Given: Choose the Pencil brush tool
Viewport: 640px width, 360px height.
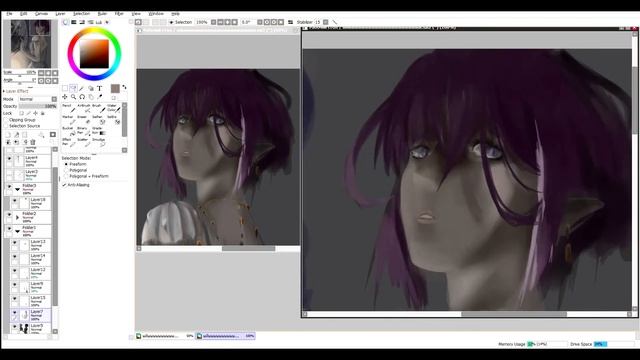Looking at the screenshot, I should click(68, 108).
